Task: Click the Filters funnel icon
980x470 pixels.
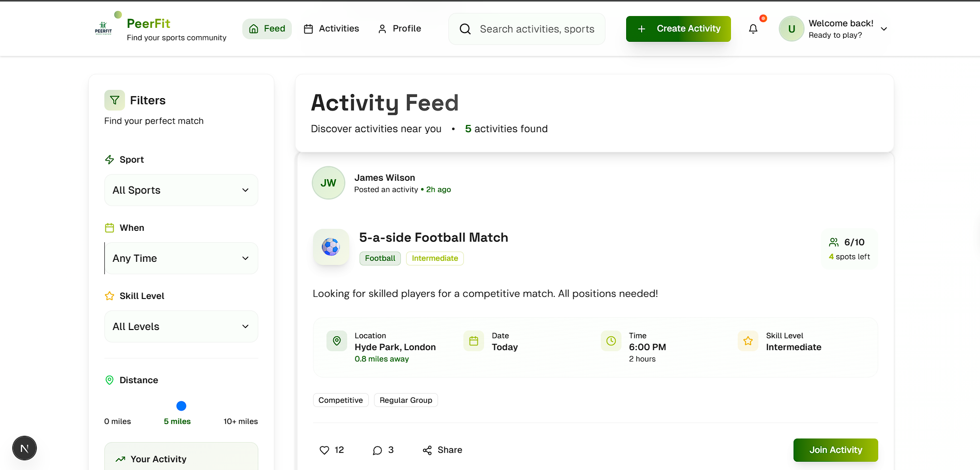Action: pyautogui.click(x=115, y=100)
